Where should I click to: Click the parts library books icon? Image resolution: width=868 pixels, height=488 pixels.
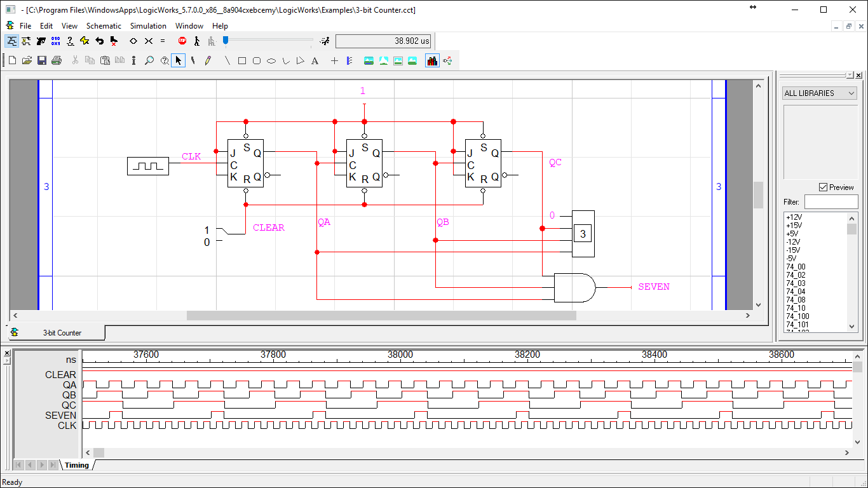[x=432, y=60]
